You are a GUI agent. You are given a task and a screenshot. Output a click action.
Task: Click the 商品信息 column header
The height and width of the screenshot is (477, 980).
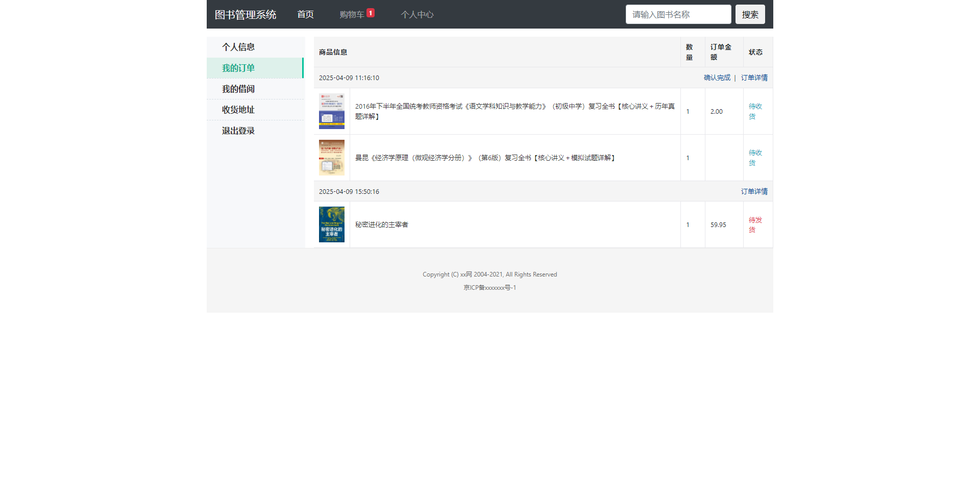pyautogui.click(x=333, y=52)
